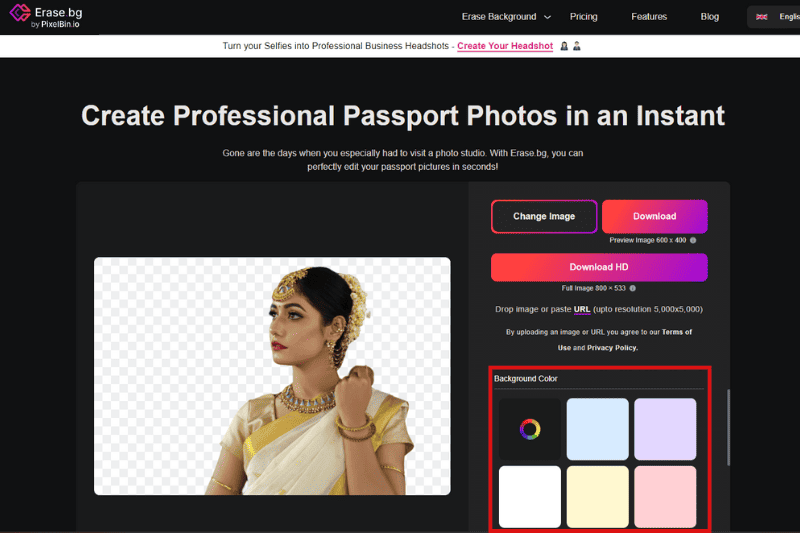Expand the Erase Background menu chevron
Viewport: 800px width, 533px height.
547,17
